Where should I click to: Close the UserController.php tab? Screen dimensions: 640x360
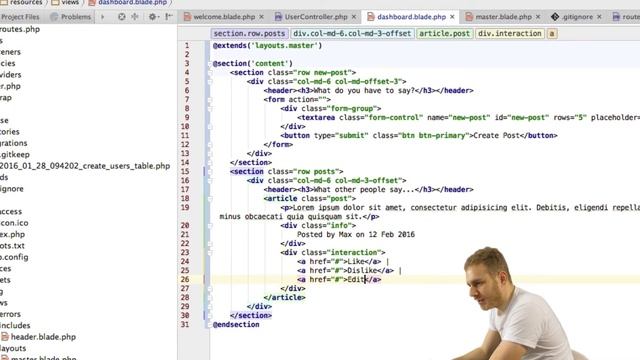[x=354, y=17]
